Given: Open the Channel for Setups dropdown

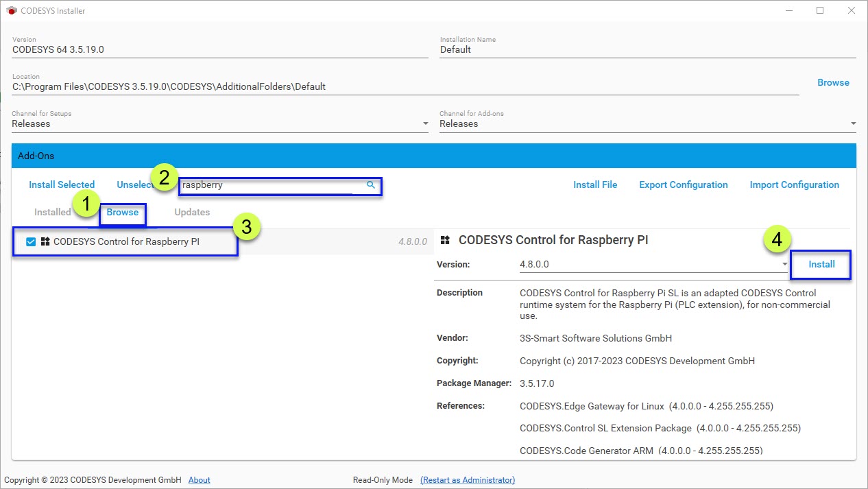Looking at the screenshot, I should click(424, 123).
